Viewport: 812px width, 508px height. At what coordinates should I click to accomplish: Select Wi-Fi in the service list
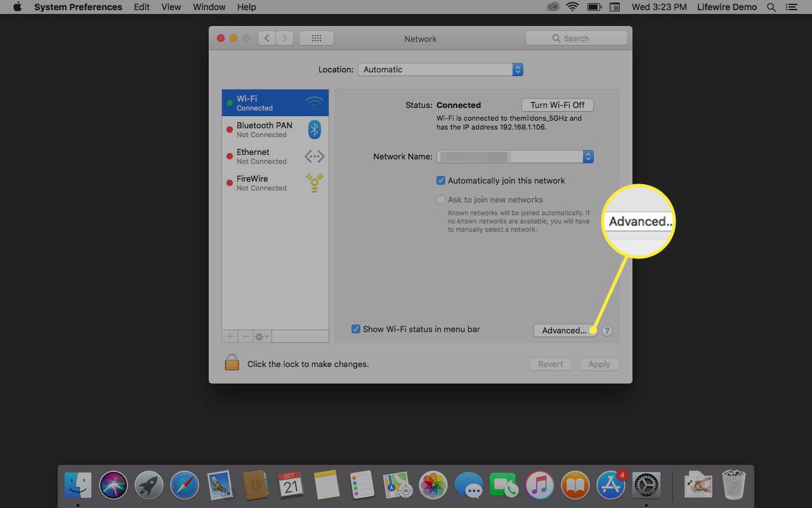[275, 103]
